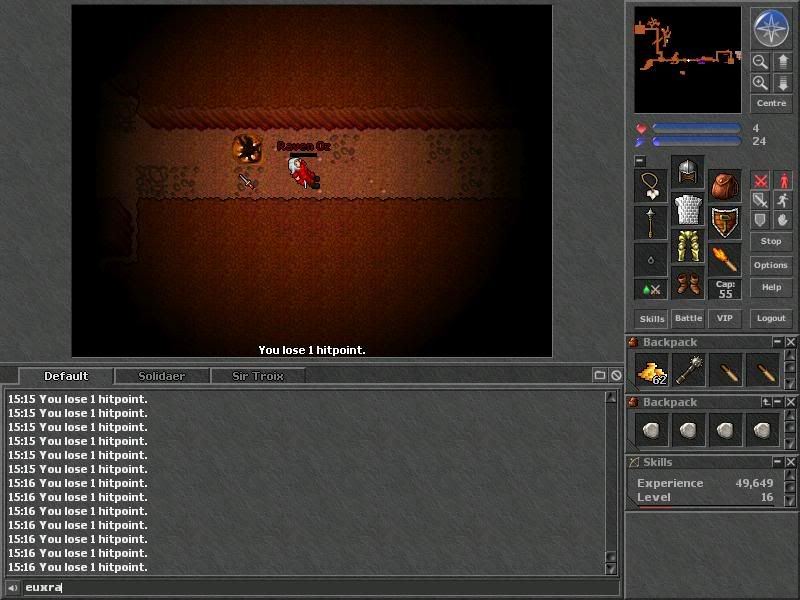Open new chat channel icon

coord(599,376)
